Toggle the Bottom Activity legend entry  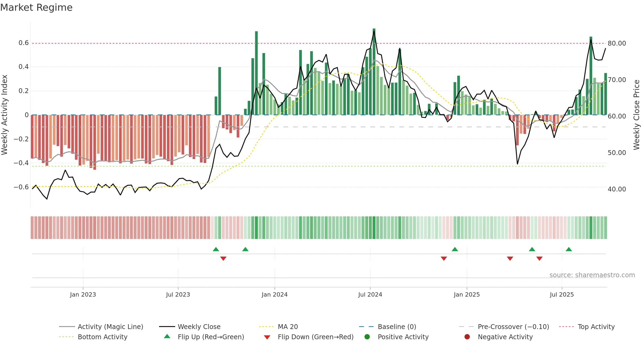pos(93,337)
